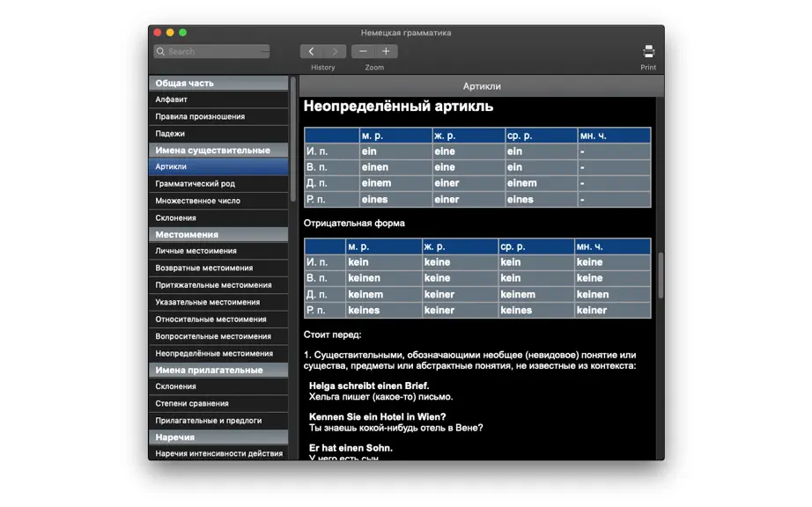This screenshot has height=507, width=812.
Task: Open Наречия интенсивности действия topic
Action: coord(218,453)
